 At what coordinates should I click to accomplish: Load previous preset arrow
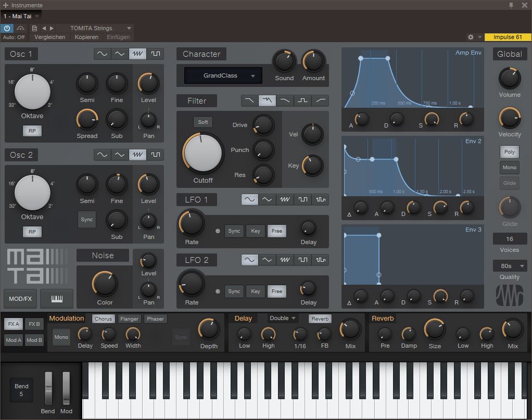[44, 28]
